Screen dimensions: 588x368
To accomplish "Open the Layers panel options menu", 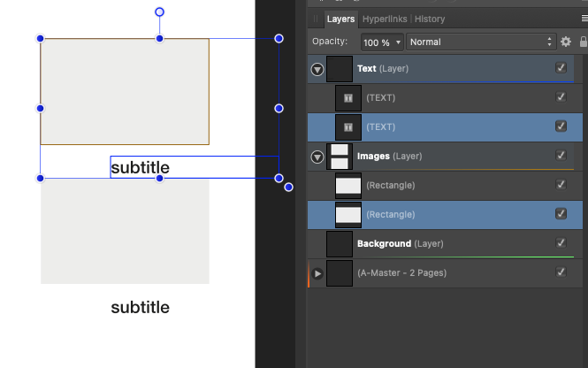I will tap(584, 19).
